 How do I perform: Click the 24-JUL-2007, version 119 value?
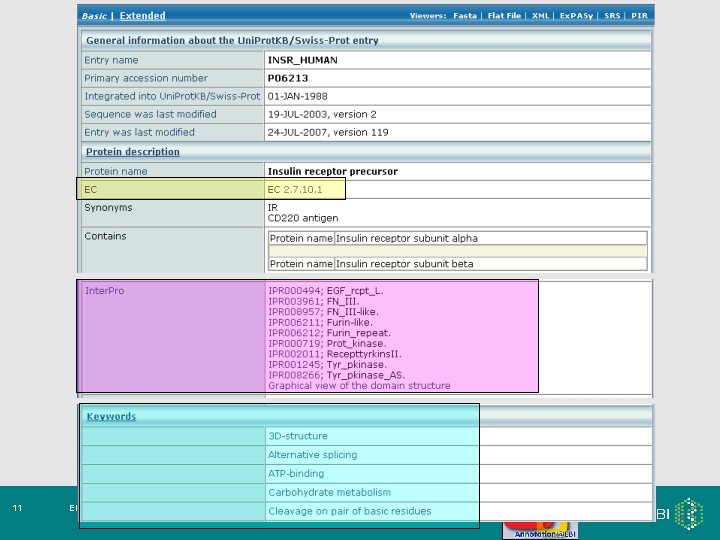pos(328,132)
